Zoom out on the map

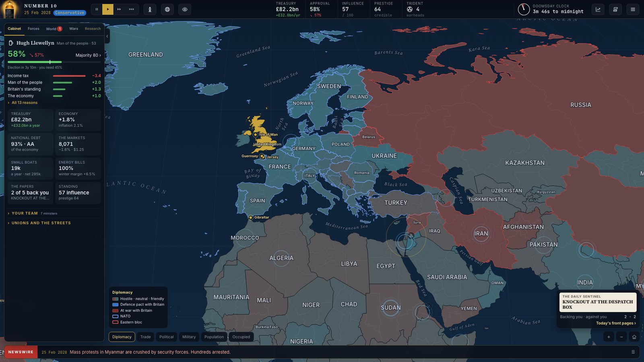tap(621, 337)
